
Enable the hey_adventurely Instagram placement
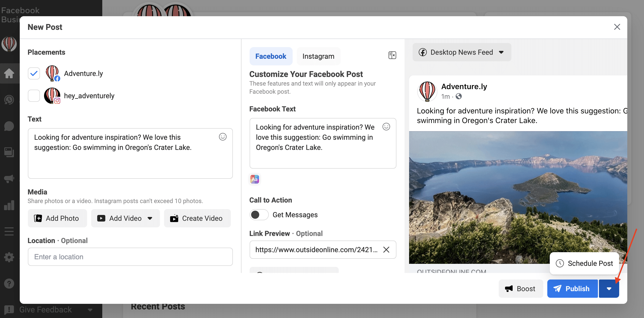(x=34, y=95)
